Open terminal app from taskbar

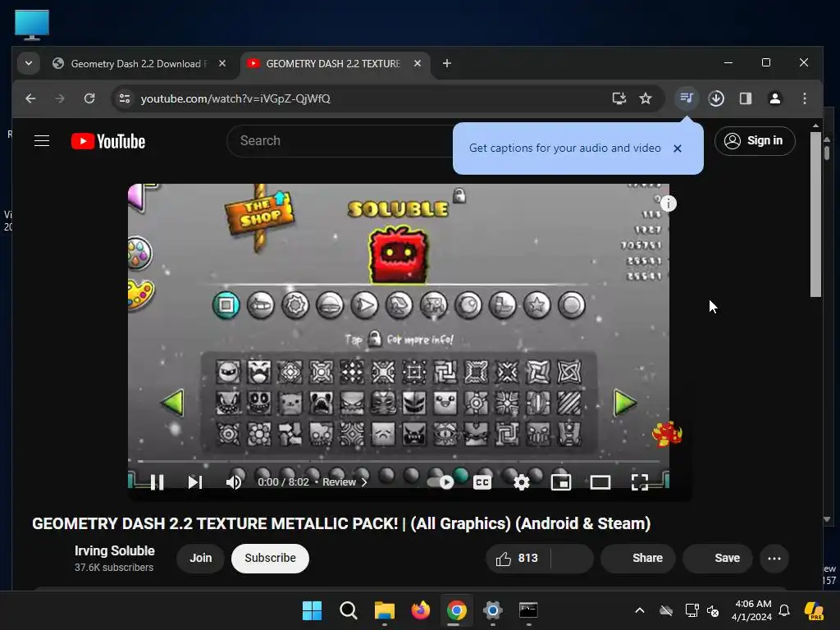click(528, 610)
